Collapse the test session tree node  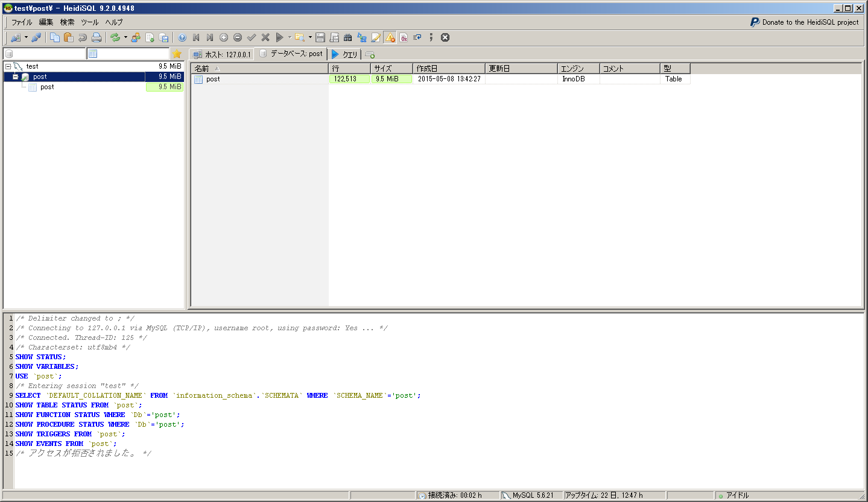click(x=8, y=66)
